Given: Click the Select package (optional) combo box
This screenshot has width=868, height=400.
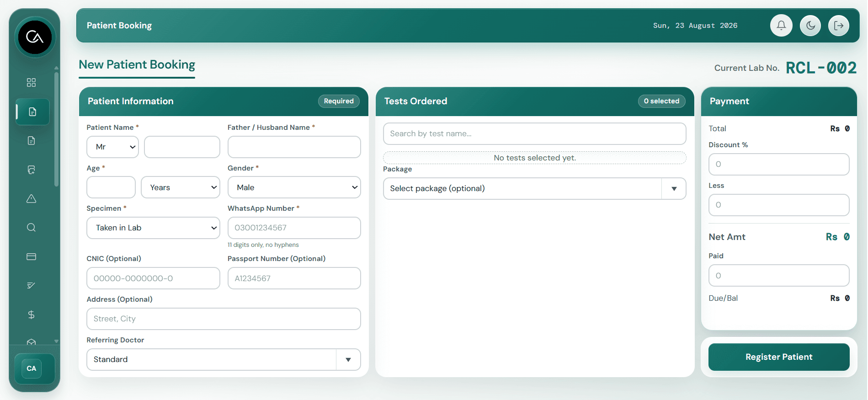Looking at the screenshot, I should [x=534, y=189].
